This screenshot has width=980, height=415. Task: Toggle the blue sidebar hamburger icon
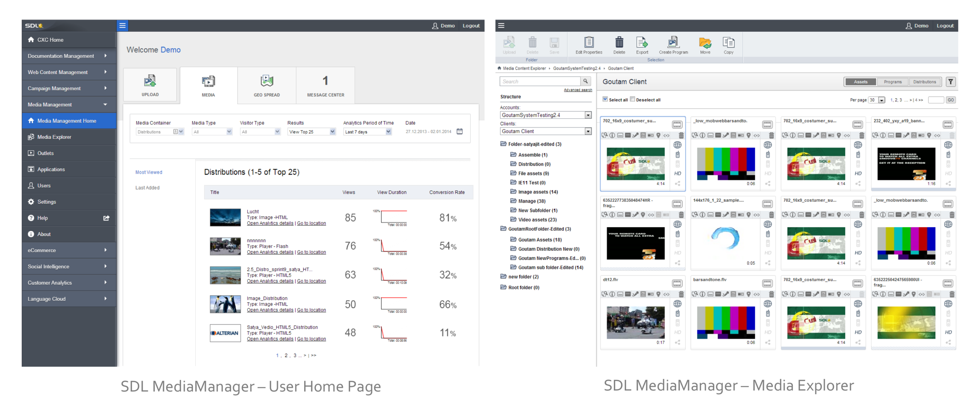tap(122, 25)
